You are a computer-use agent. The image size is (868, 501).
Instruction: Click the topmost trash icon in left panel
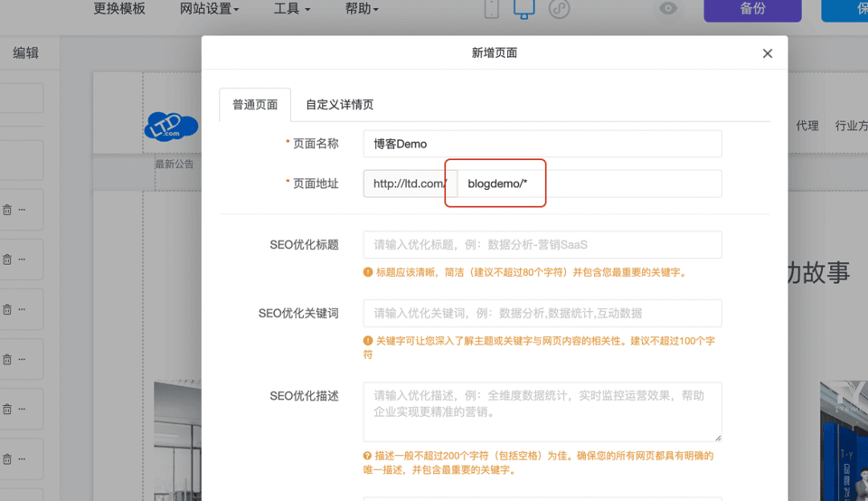pyautogui.click(x=7, y=209)
